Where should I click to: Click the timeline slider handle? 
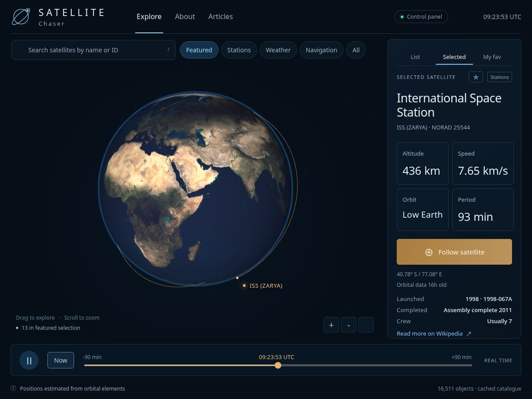point(278,365)
